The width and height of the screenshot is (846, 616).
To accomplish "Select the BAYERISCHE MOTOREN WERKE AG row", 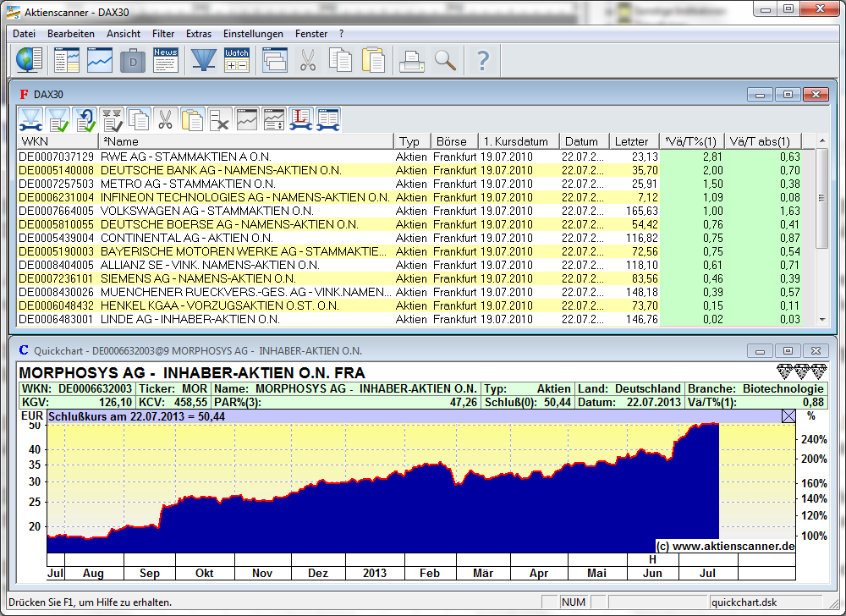I will tap(409, 251).
